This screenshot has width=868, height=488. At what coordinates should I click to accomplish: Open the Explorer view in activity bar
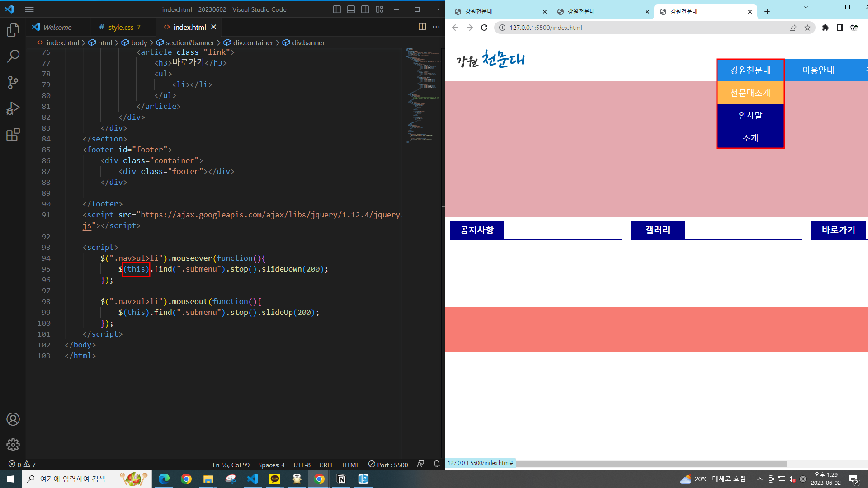[x=13, y=30]
